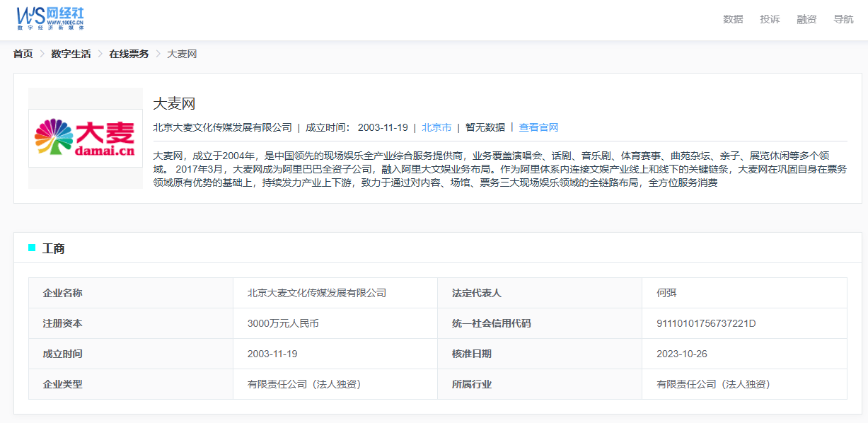Click the 注册资本 label cell
The image size is (868, 423).
131,323
